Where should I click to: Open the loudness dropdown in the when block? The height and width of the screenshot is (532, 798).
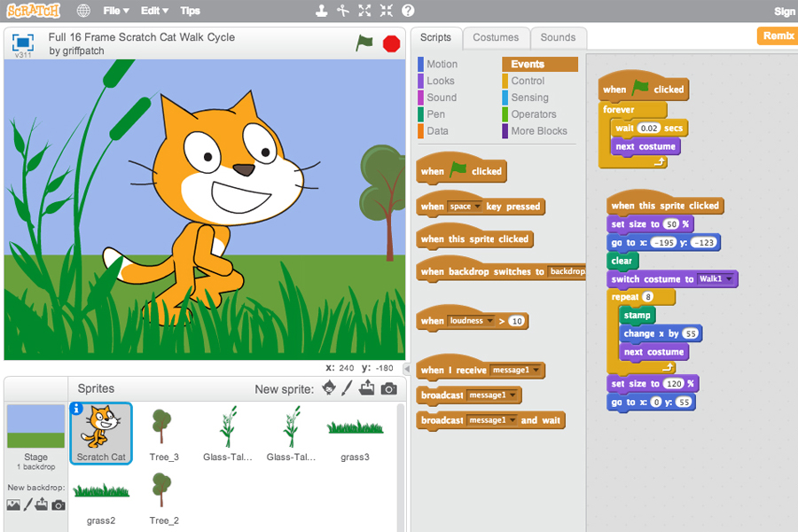(472, 321)
